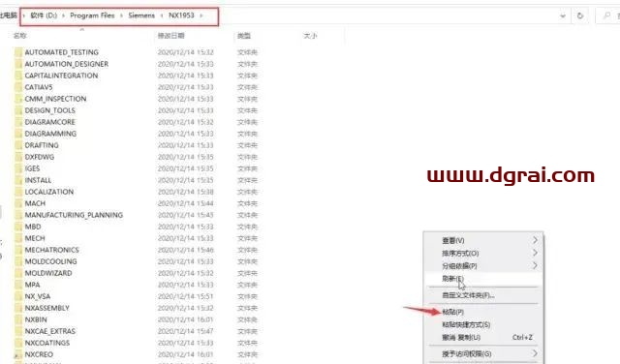Expand the chevron after Siemens in breadcrumb
Screen dimensions: 620x364
[162, 15]
